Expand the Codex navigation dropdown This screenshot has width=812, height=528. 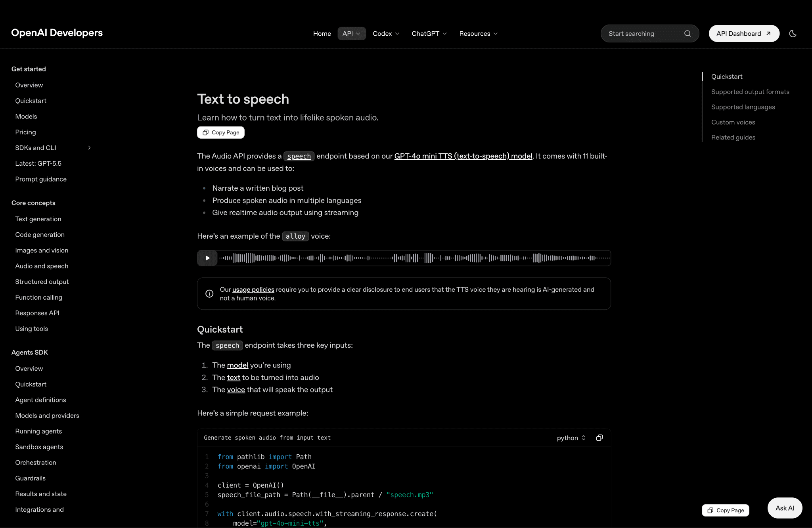point(386,34)
